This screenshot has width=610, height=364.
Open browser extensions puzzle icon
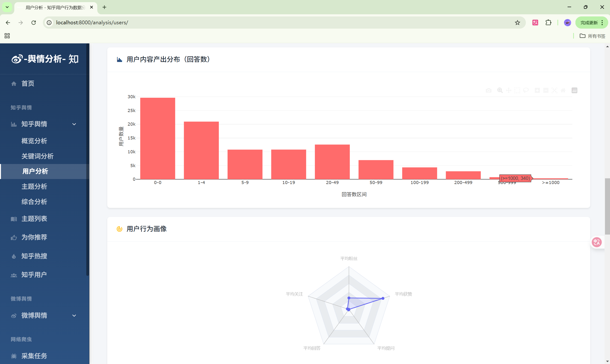point(548,23)
